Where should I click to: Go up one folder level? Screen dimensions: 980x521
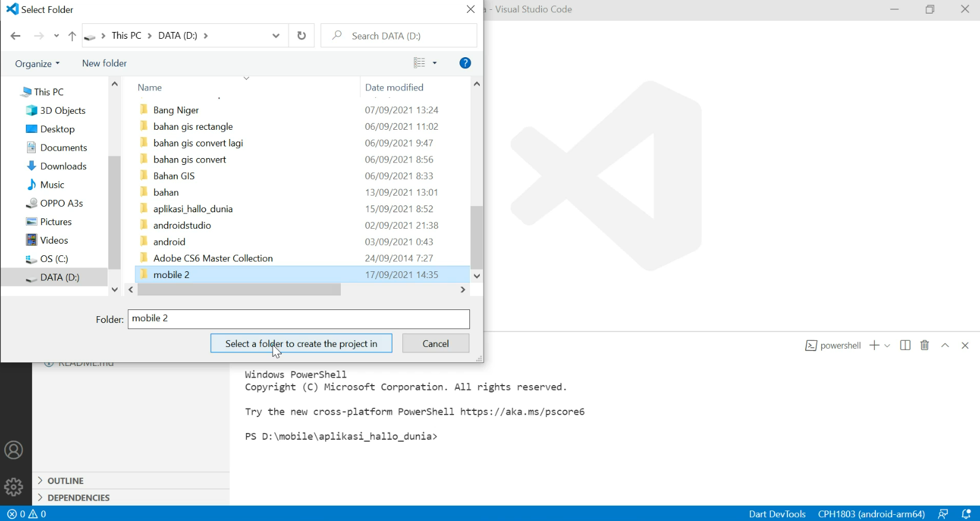pos(72,36)
